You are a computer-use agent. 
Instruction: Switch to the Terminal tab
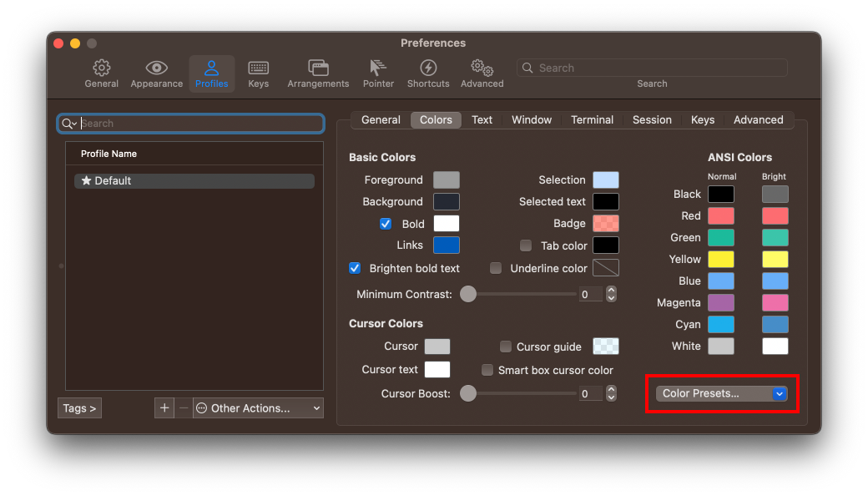tap(593, 120)
